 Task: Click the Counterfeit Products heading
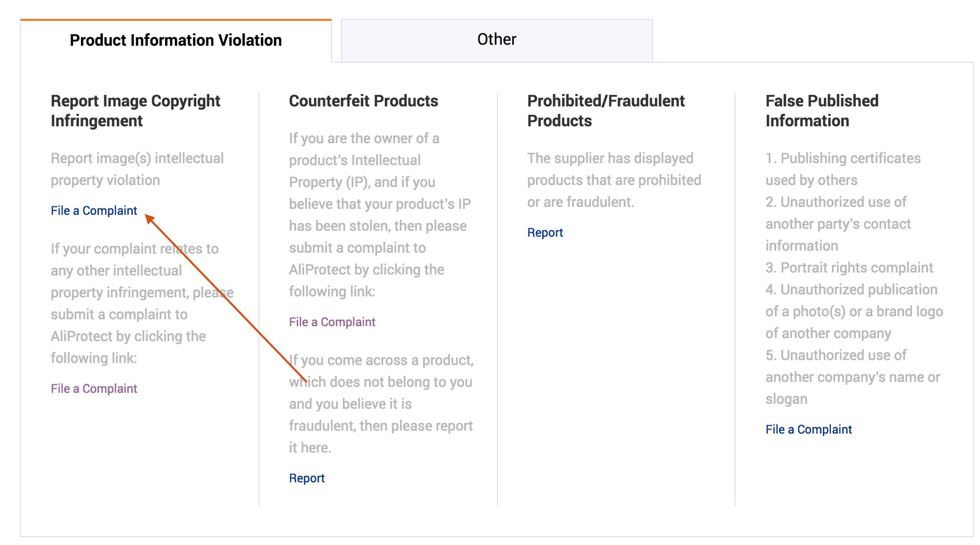click(363, 101)
